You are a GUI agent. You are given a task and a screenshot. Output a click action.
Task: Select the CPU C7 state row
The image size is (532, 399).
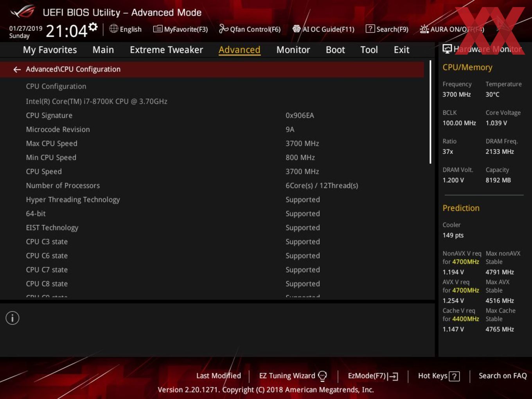coord(212,270)
